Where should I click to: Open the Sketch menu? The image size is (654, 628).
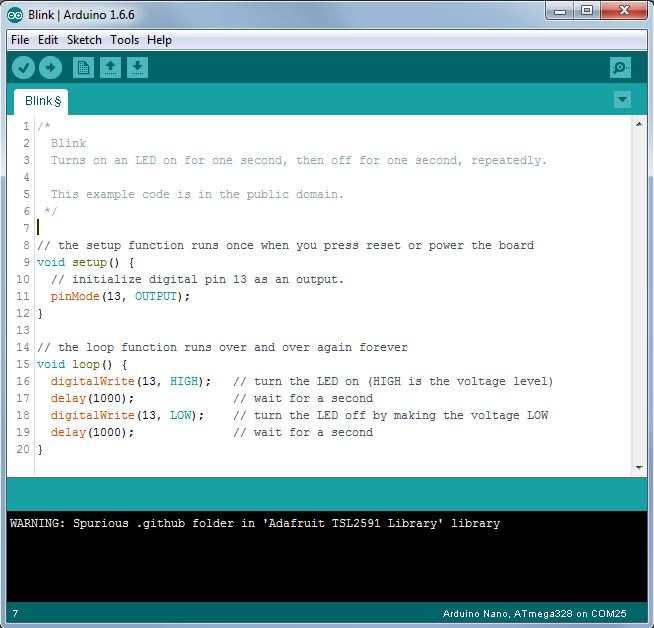(x=84, y=40)
